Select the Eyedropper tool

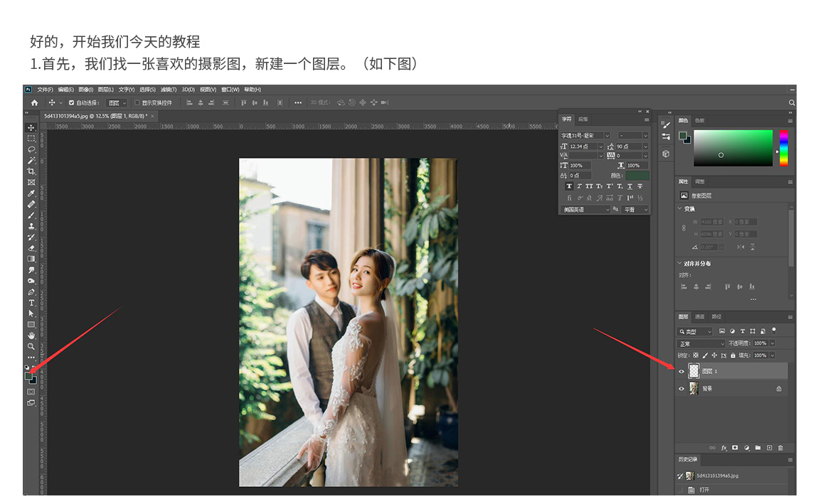[31, 193]
